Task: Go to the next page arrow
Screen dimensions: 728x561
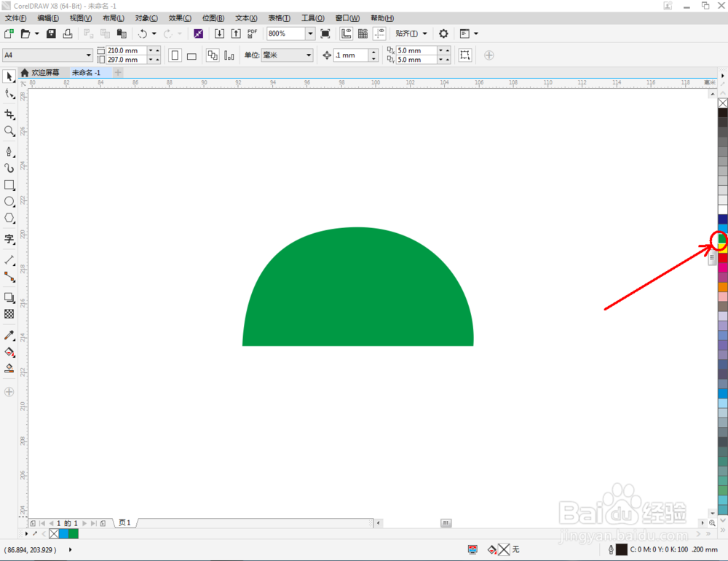Action: point(84,523)
